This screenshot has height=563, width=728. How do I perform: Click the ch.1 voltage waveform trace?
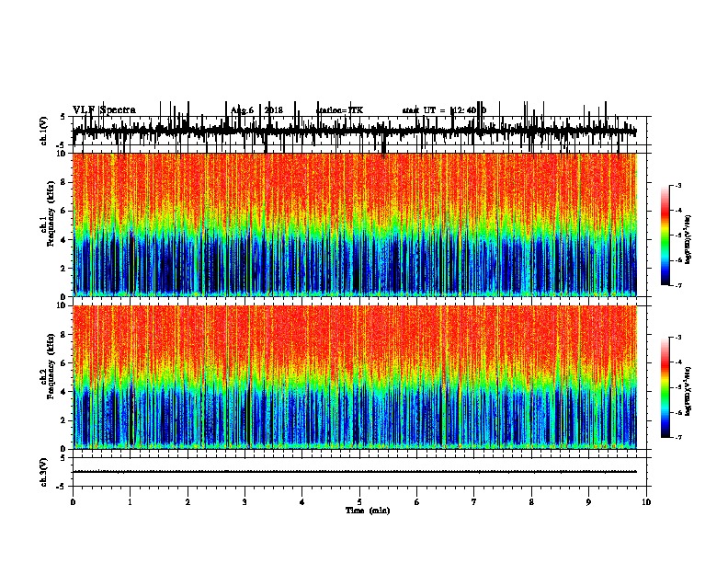tap(354, 130)
